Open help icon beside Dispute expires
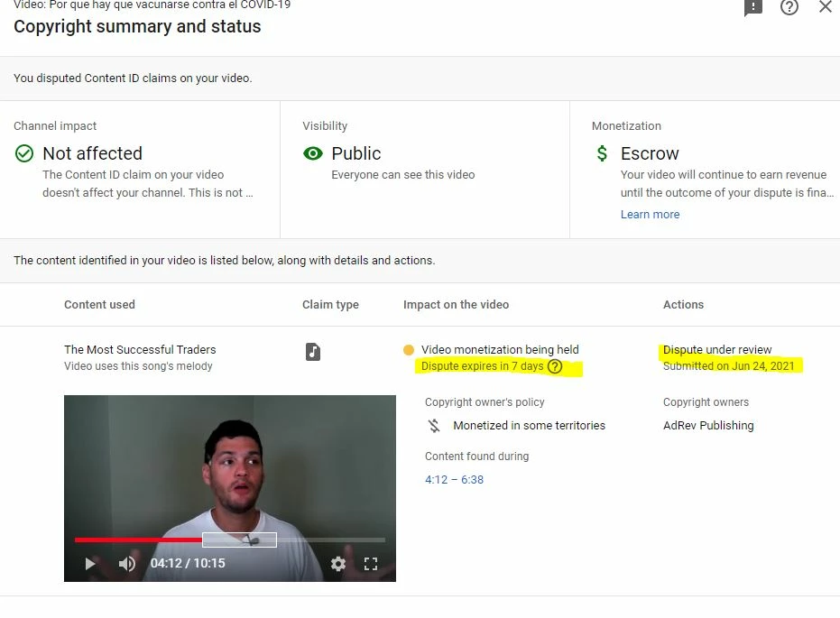 pyautogui.click(x=555, y=366)
